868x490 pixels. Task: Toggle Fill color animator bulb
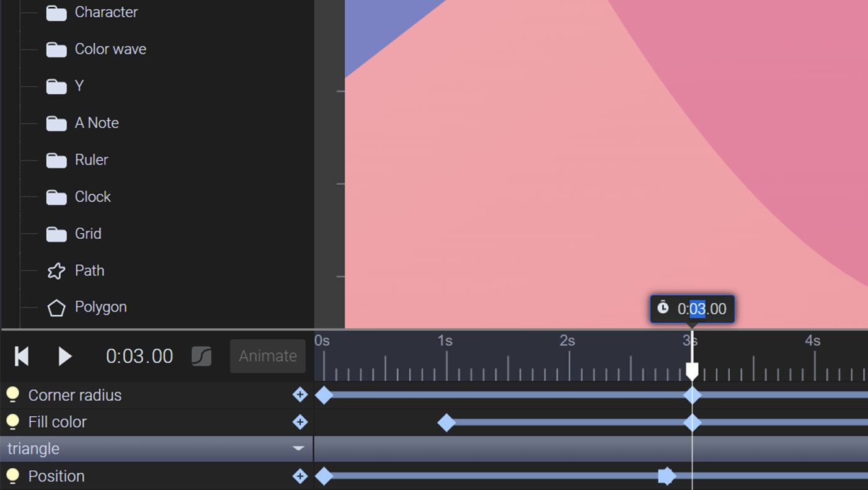(x=12, y=422)
